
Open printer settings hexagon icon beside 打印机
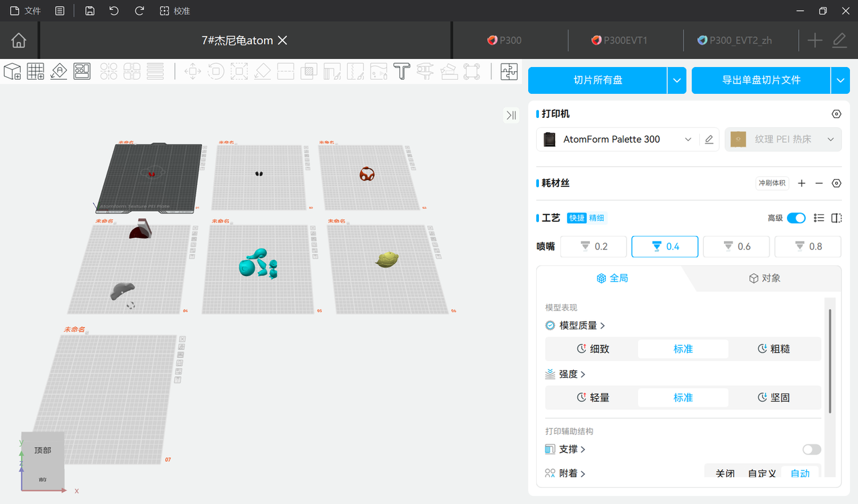[836, 114]
